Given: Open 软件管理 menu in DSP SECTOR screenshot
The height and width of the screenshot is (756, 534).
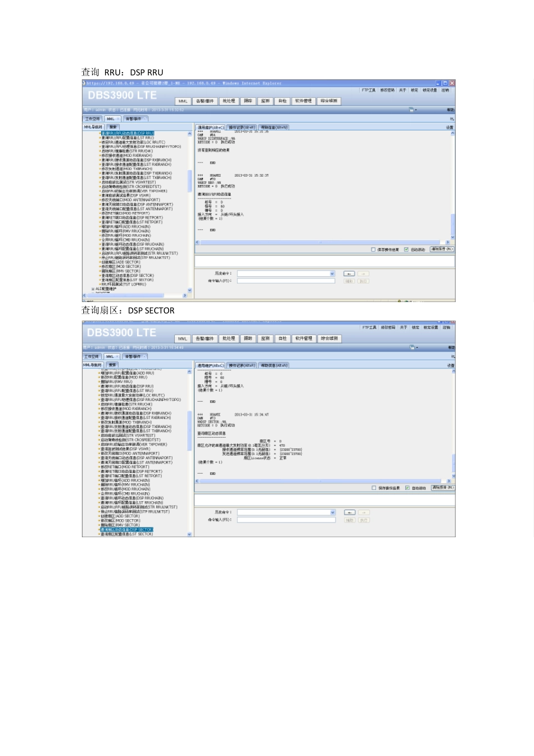Looking at the screenshot, I should (304, 339).
